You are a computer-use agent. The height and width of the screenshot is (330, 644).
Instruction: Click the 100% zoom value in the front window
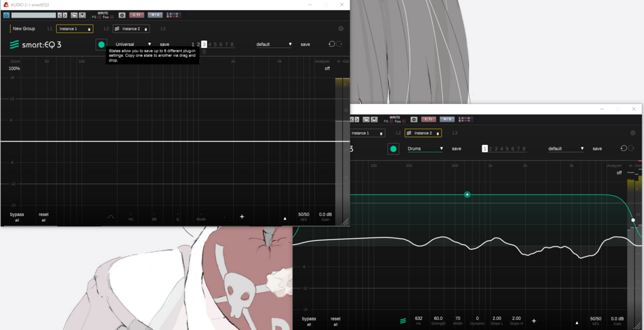[x=14, y=68]
